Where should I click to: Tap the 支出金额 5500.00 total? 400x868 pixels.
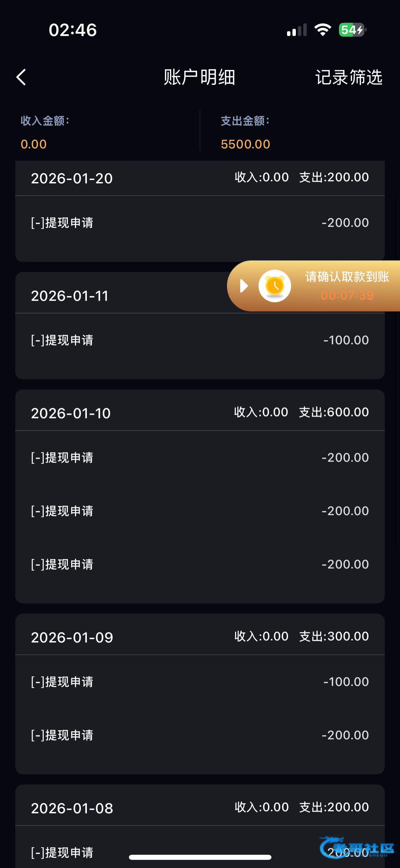245,144
